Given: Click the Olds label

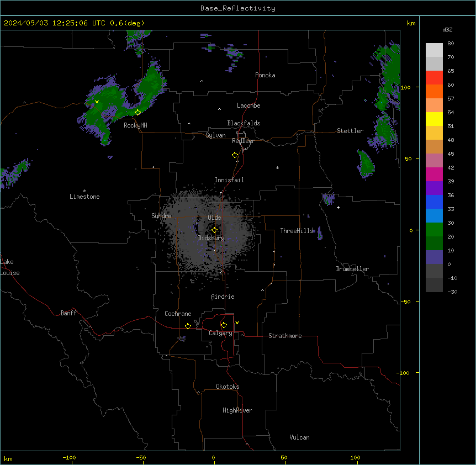Looking at the screenshot, I should [x=214, y=218].
